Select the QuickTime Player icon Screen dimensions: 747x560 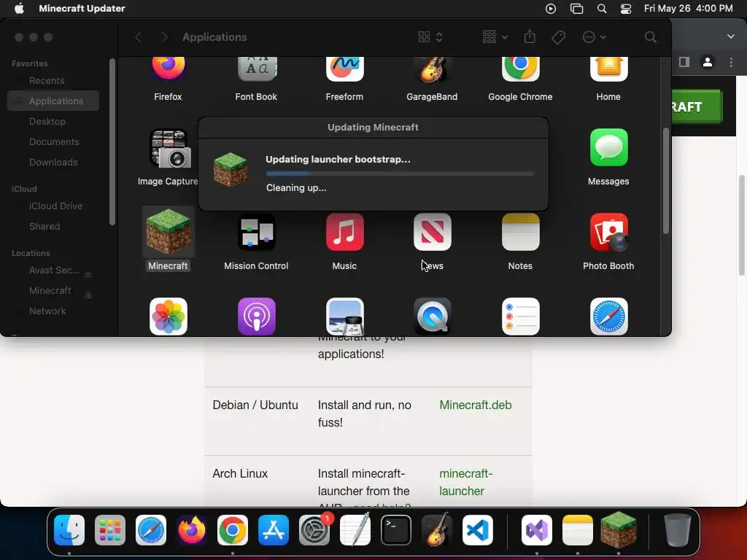coord(432,316)
